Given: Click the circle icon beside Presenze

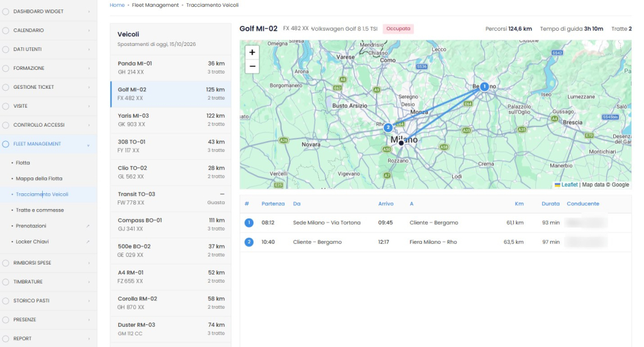Looking at the screenshot, I should (x=5, y=320).
